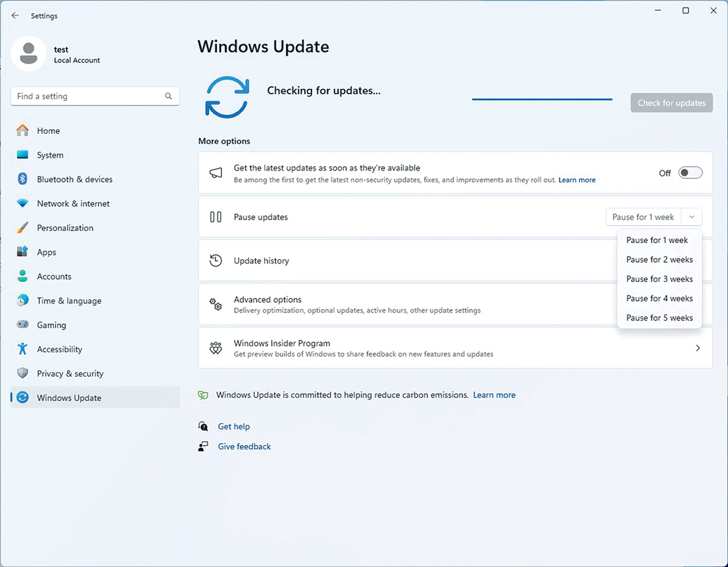This screenshot has height=567, width=728.
Task: Click the Bluetooth & devices label
Action: coord(75,179)
